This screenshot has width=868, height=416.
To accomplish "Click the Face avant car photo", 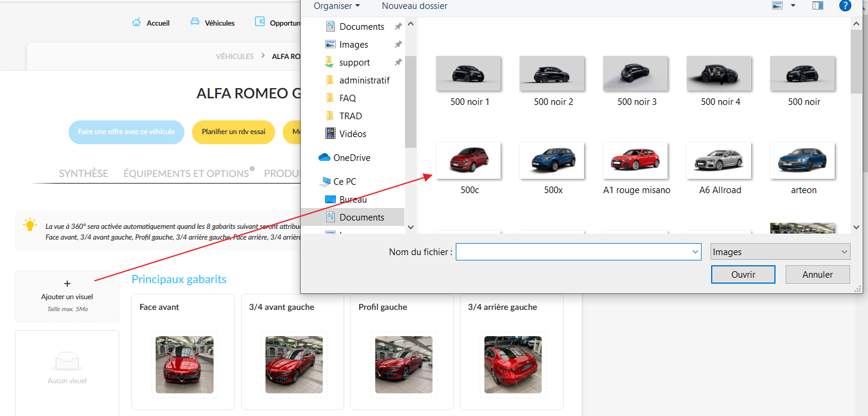I will tap(184, 365).
